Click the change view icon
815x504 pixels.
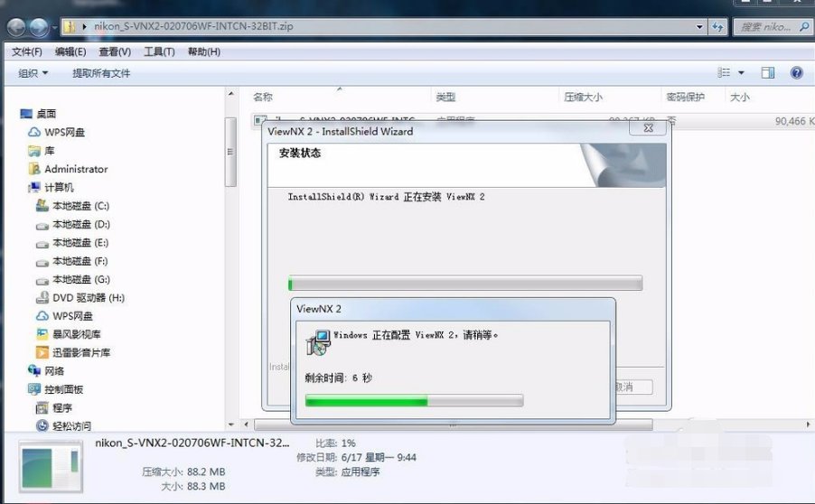tap(724, 73)
